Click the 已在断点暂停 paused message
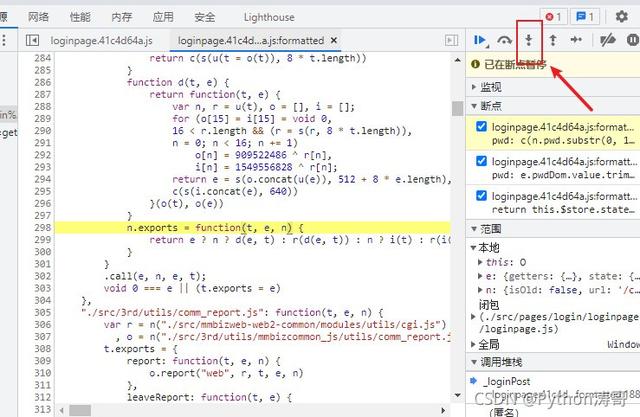This screenshot has width=640, height=417. pyautogui.click(x=515, y=64)
